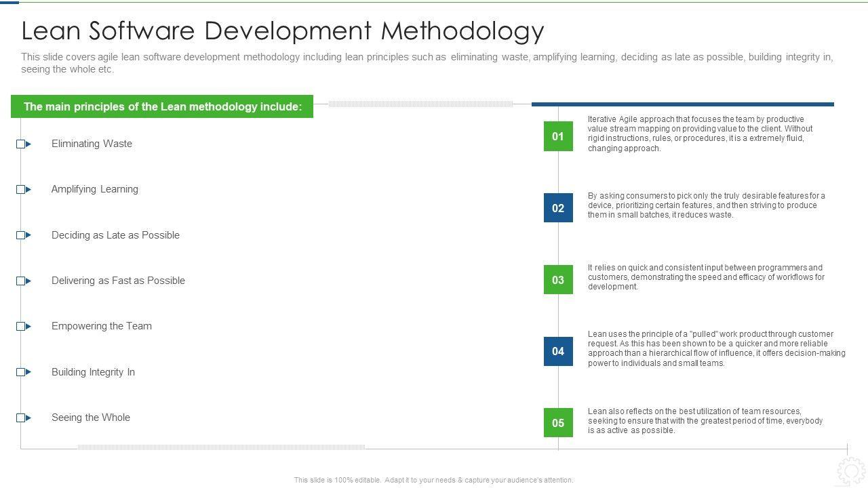Select the bullet icon beside Empowering the Team
This screenshot has height=488, width=868.
coord(23,326)
